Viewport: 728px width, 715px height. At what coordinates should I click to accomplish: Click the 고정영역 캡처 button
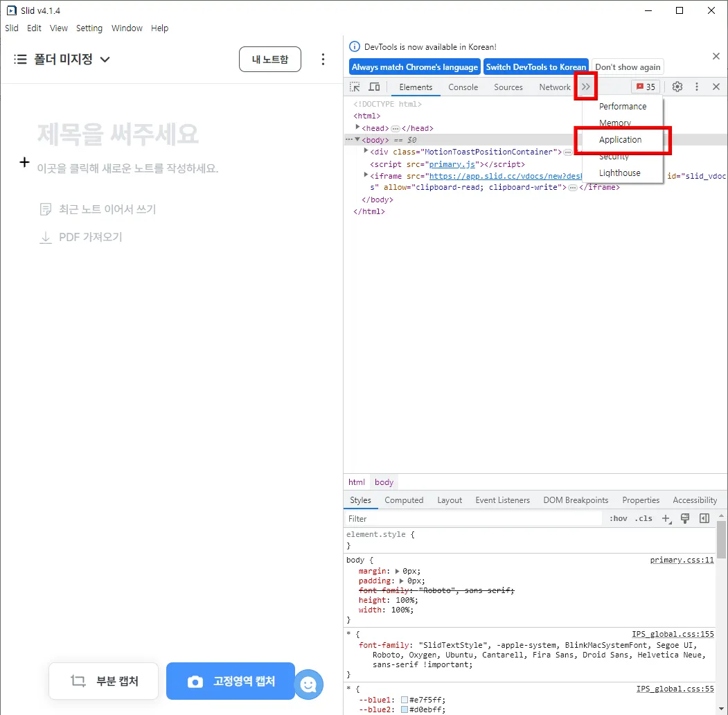click(231, 682)
